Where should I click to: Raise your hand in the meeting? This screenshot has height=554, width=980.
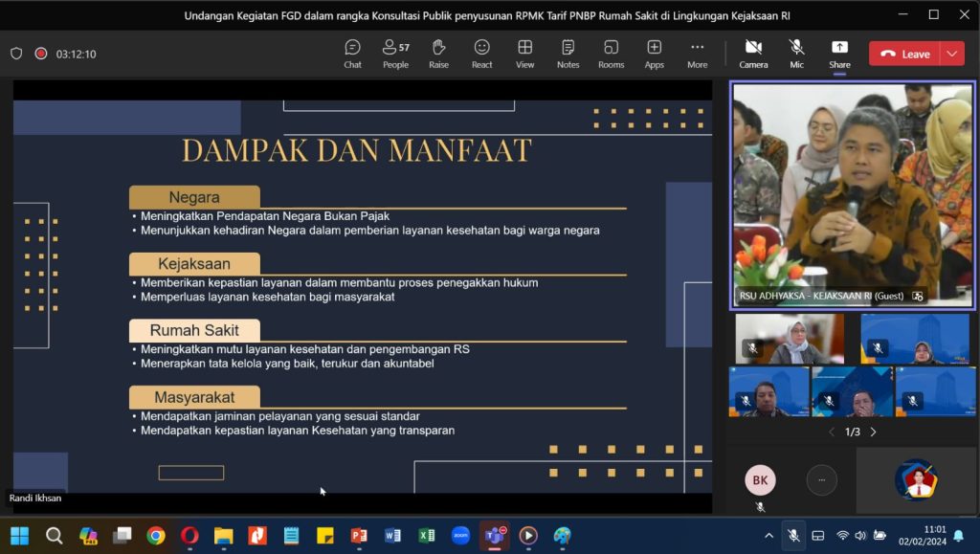[x=438, y=54]
